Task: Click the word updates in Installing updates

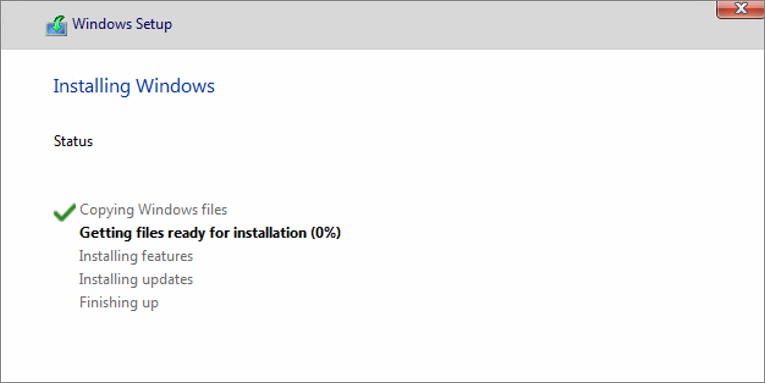Action: coord(166,280)
